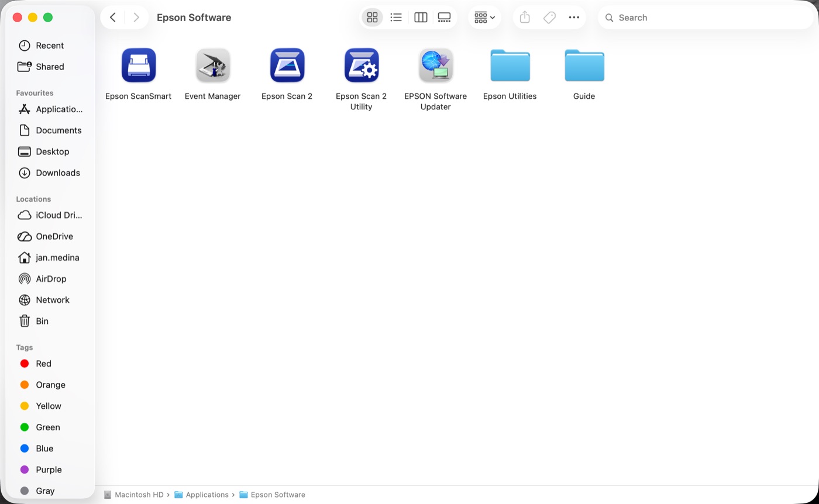Click the Guide folder name label

tap(584, 96)
